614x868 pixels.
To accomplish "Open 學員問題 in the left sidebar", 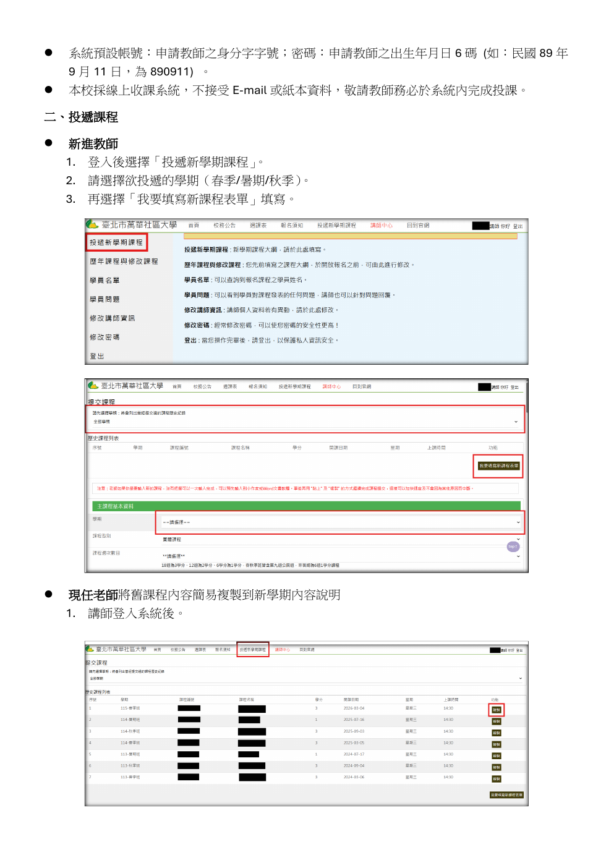I will point(104,299).
